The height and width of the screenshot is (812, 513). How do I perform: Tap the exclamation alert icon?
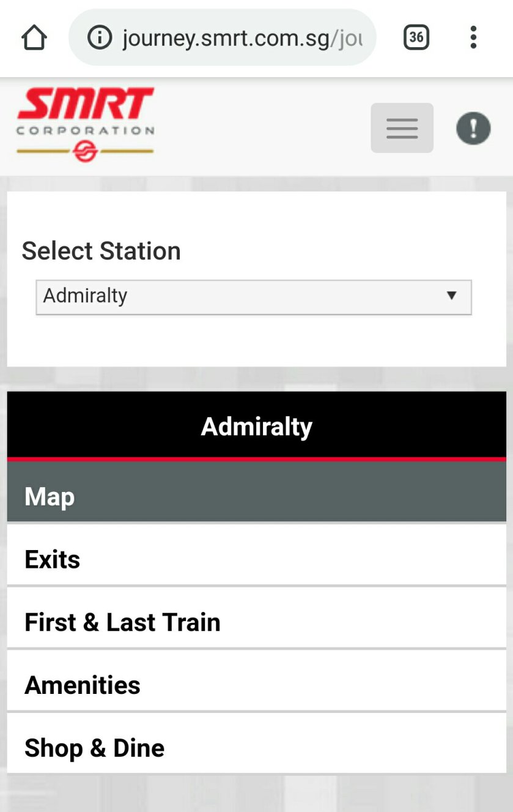click(473, 129)
